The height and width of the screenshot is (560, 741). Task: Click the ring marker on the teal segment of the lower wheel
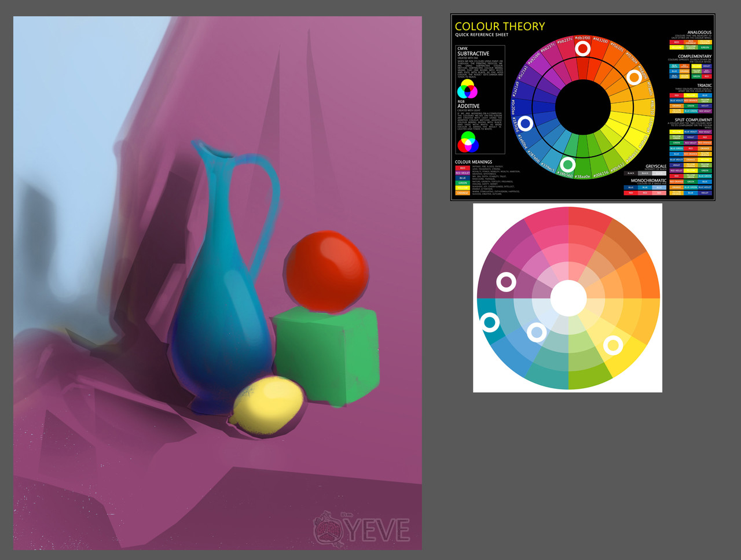click(x=490, y=322)
